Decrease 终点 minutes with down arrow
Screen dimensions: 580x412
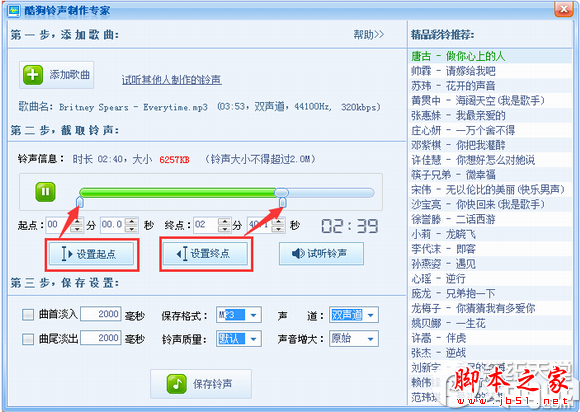[x=225, y=229]
